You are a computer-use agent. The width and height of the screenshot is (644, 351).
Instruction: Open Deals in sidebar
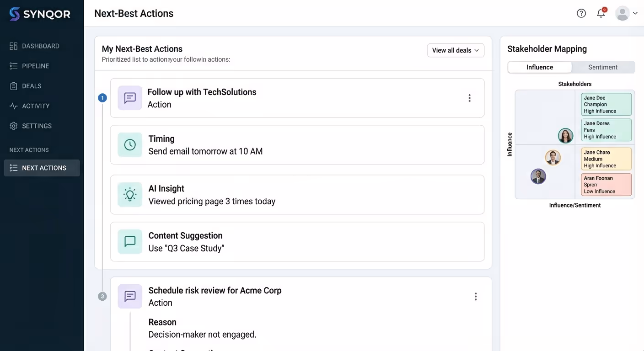(x=32, y=86)
